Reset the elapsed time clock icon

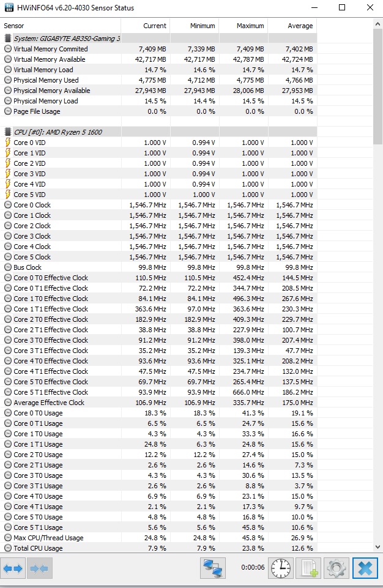pyautogui.click(x=281, y=568)
